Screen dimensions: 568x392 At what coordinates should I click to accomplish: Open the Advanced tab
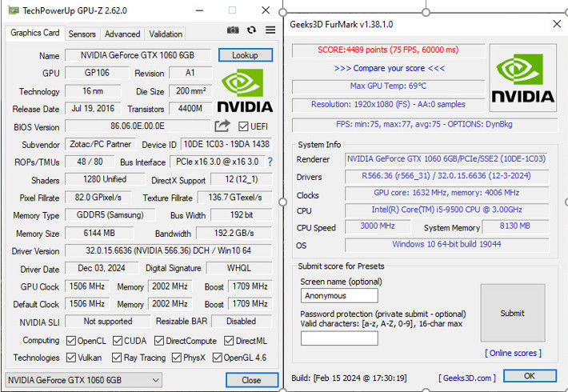pyautogui.click(x=122, y=34)
